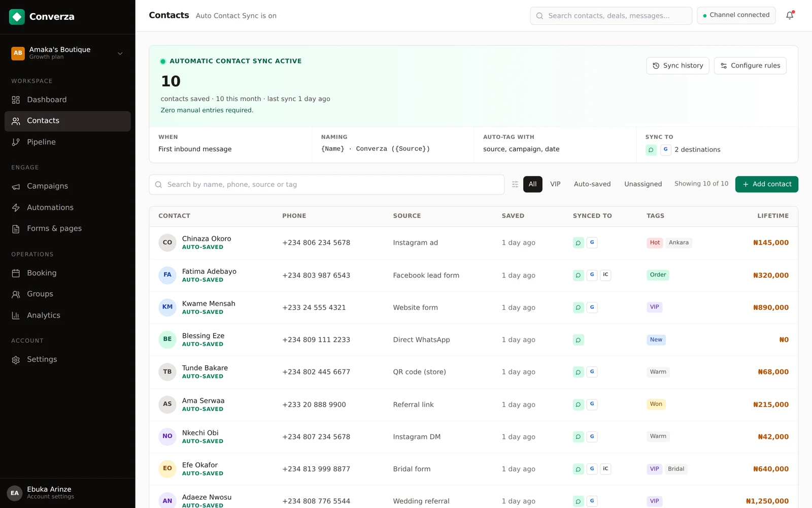Click iCloud sync icon in Fatima Adebayo row

click(x=605, y=275)
